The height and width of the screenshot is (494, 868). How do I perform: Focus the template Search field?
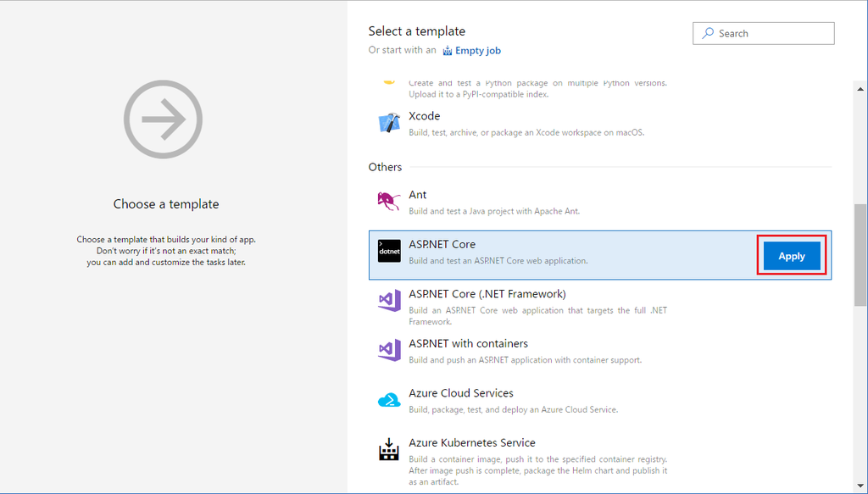(x=764, y=33)
